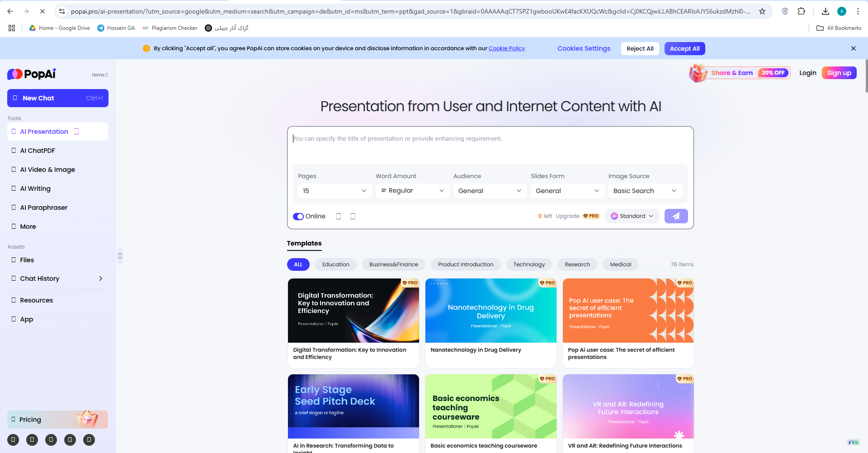Go back using the browser back arrow
The height and width of the screenshot is (453, 868).
point(10,11)
